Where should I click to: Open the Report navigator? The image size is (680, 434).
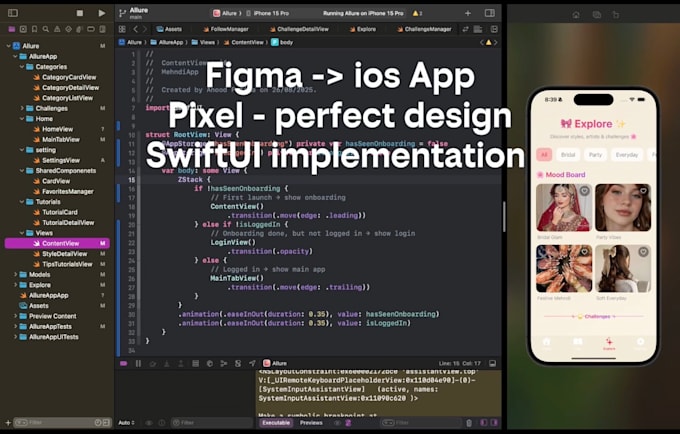pyautogui.click(x=102, y=29)
